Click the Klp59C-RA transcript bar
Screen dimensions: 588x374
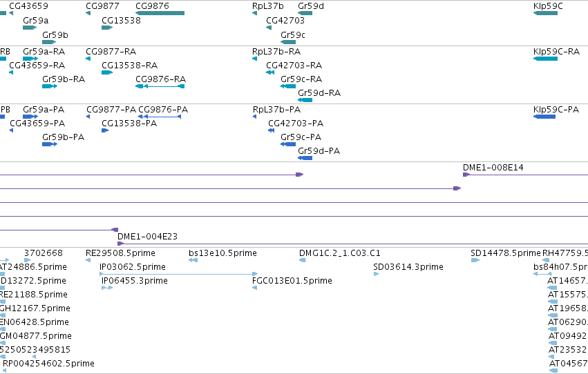coord(545,59)
